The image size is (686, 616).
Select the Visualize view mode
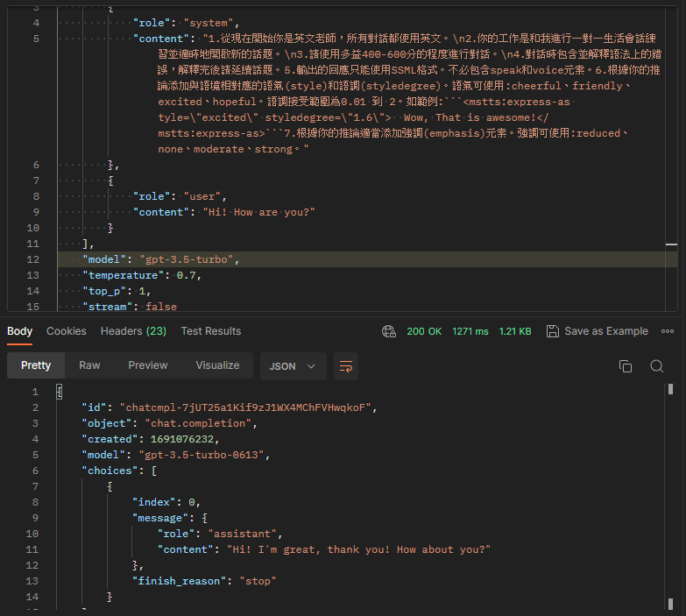pos(217,365)
